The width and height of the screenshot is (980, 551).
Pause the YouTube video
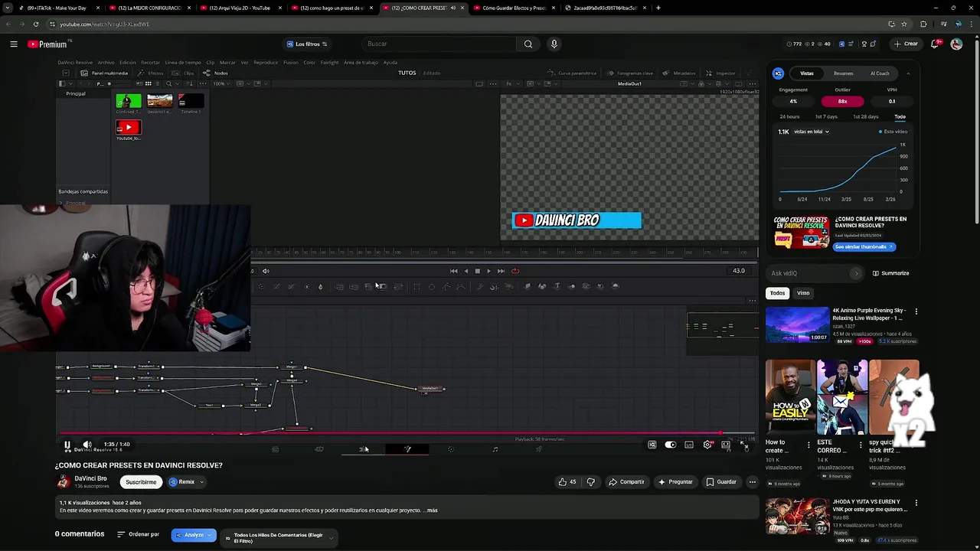click(x=67, y=445)
